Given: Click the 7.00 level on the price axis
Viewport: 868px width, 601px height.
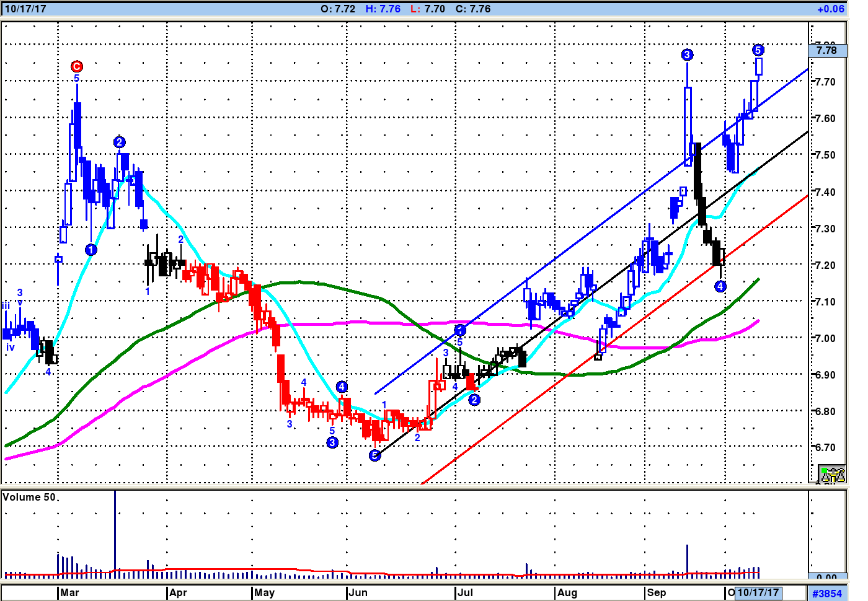Looking at the screenshot, I should [x=825, y=338].
